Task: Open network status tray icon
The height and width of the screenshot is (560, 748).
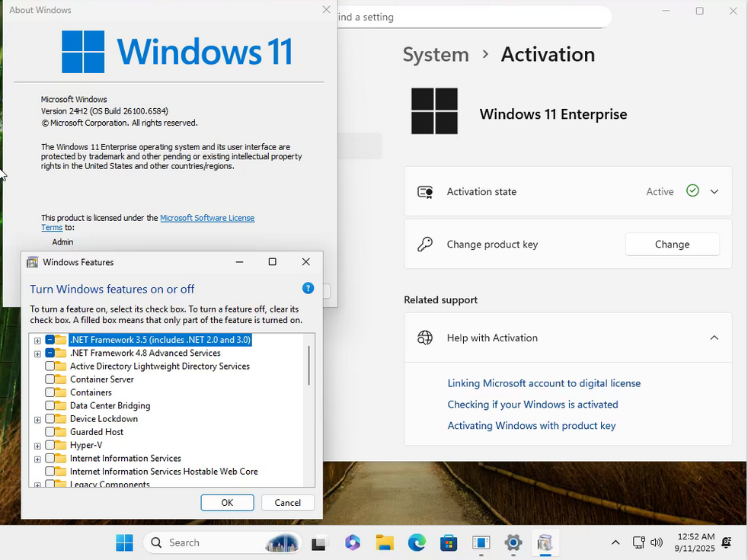Action: [639, 542]
